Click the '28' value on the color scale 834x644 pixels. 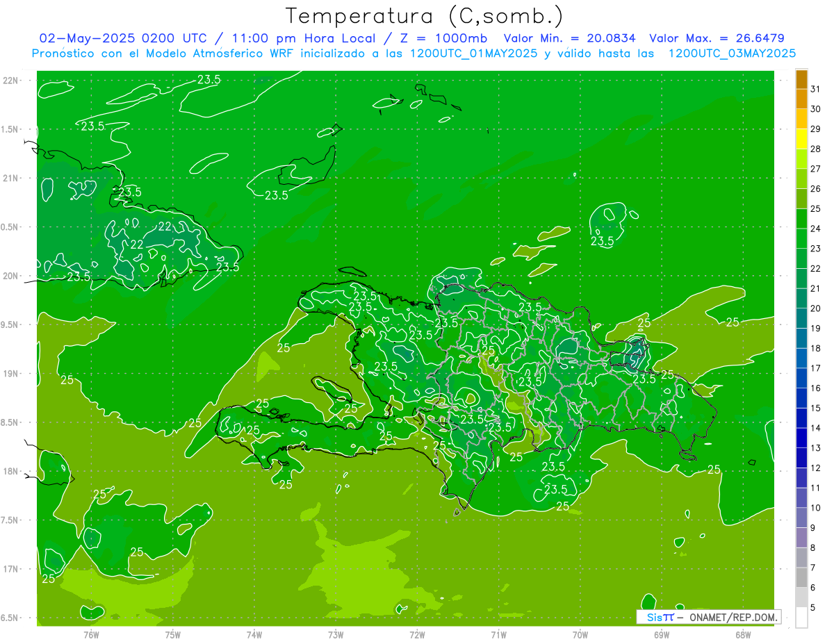816,149
